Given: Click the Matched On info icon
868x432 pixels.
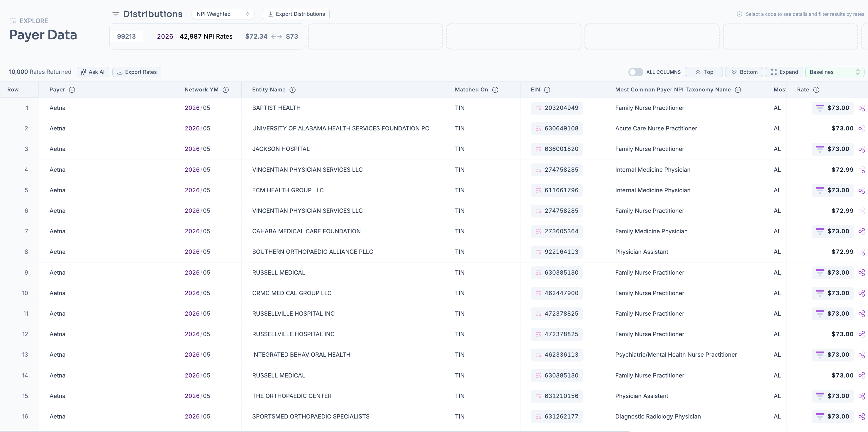Looking at the screenshot, I should click(x=495, y=90).
